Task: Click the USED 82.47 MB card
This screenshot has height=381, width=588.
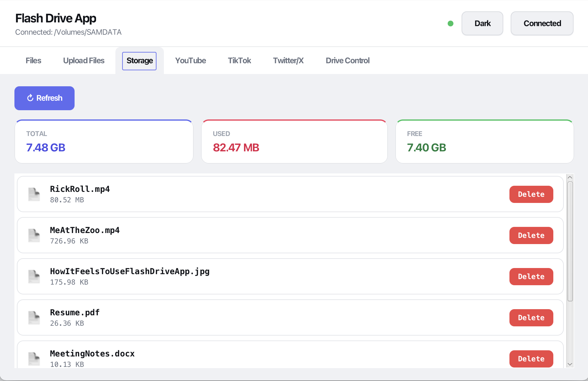Action: point(294,142)
